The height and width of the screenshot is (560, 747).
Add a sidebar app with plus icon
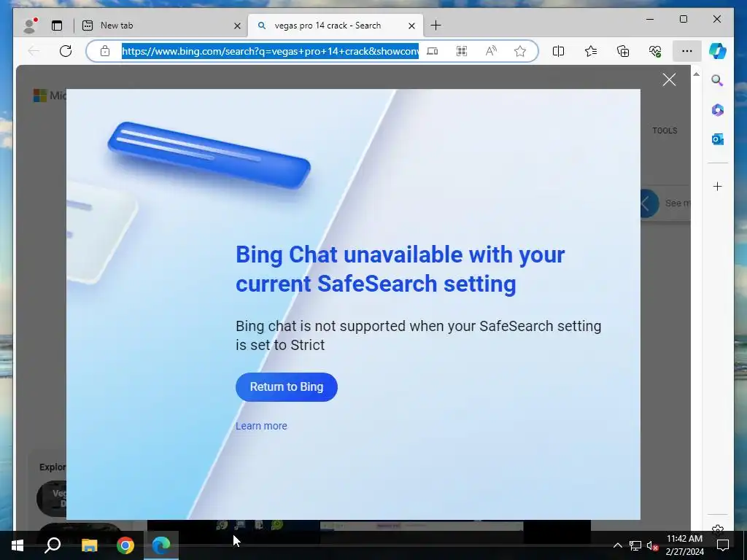[718, 186]
